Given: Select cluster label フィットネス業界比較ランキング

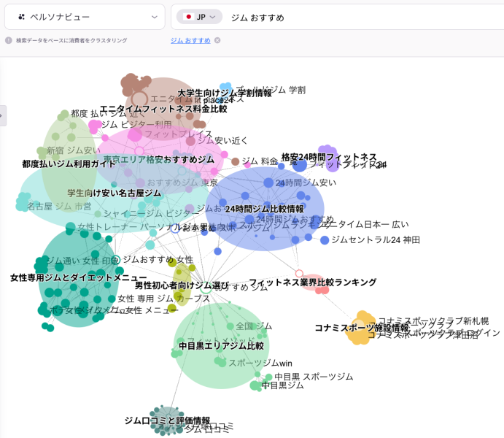Looking at the screenshot, I should [x=313, y=283].
